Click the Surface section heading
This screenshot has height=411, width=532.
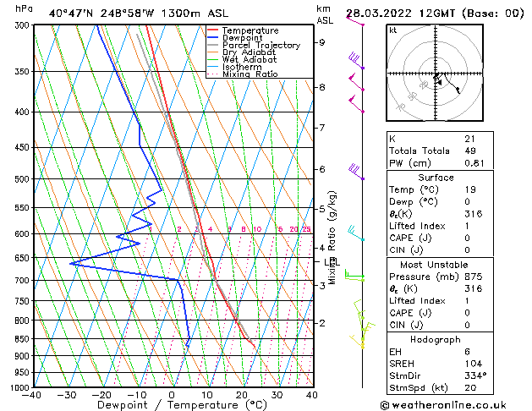click(436, 178)
